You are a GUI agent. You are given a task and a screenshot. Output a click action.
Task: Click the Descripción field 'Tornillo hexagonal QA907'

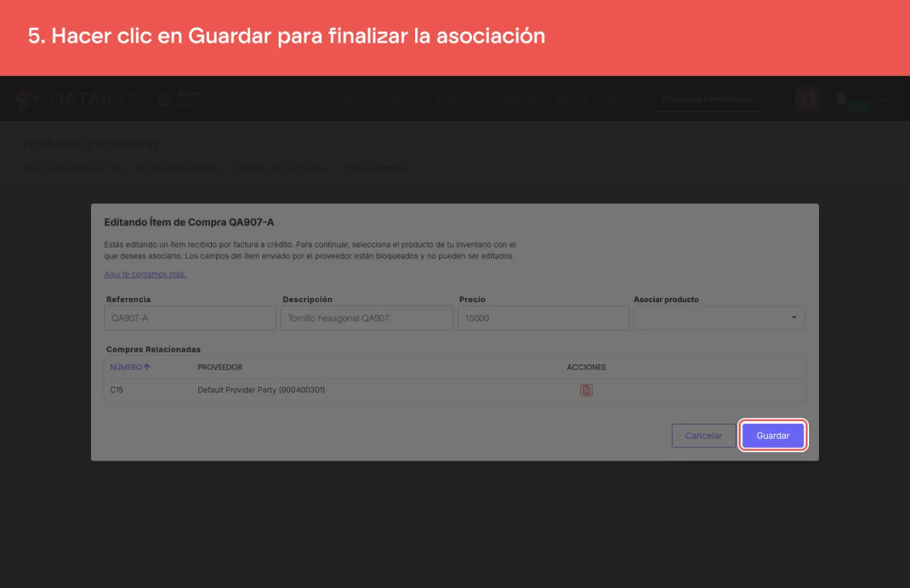pyautogui.click(x=367, y=318)
